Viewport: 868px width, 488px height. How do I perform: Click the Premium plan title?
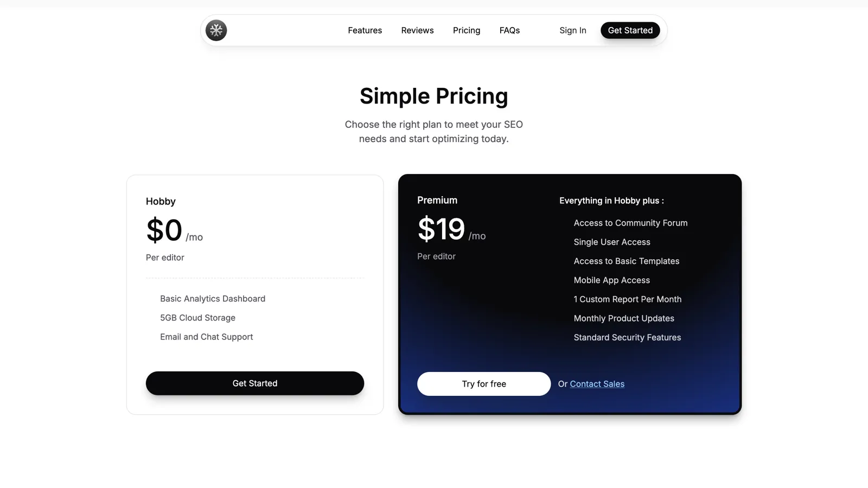coord(437,200)
